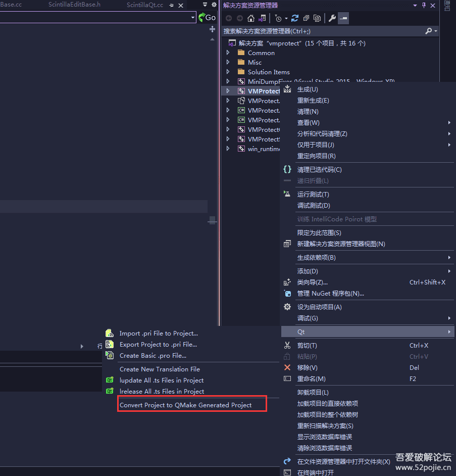Open the Solution Explorer window options dropdown arrow
The width and height of the screenshot is (456, 476).
point(415,6)
